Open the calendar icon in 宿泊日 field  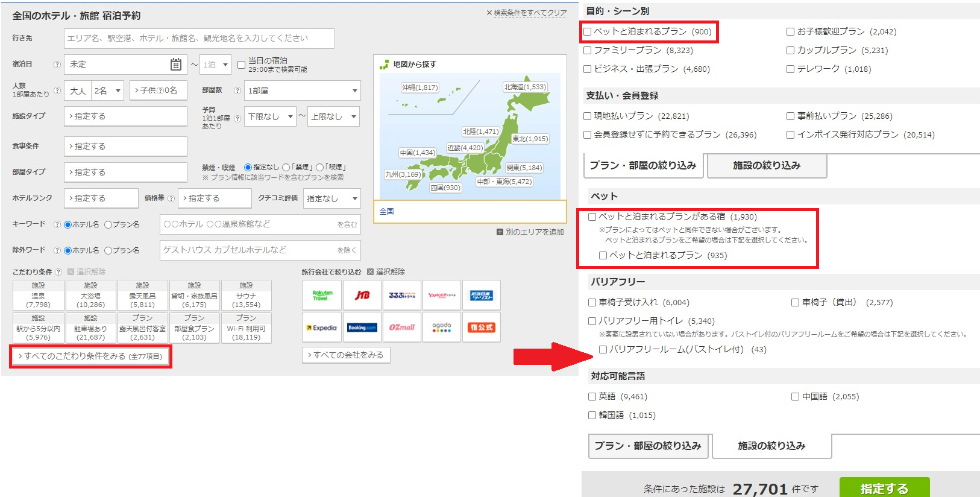175,65
